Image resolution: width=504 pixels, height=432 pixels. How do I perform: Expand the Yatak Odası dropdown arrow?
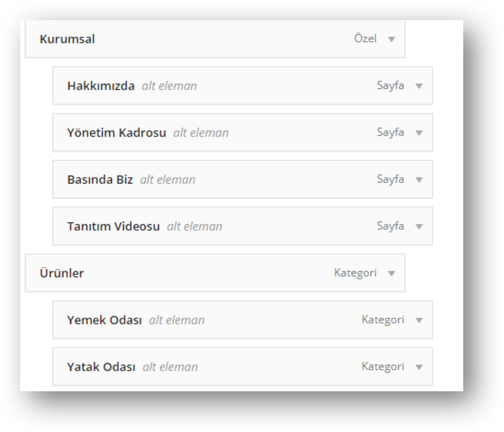pyautogui.click(x=419, y=367)
